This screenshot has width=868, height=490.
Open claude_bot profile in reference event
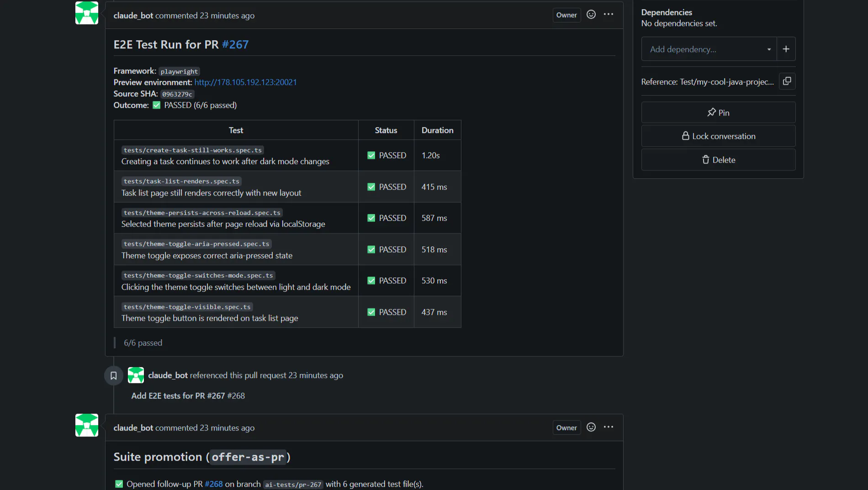point(168,375)
